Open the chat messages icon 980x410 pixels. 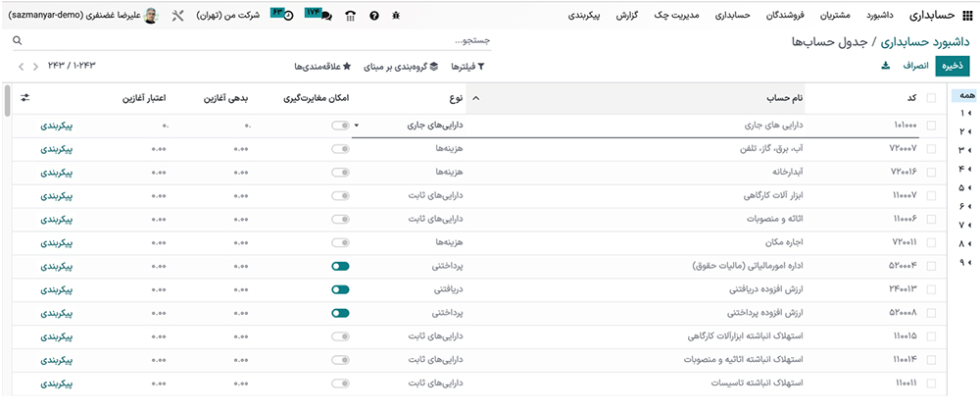pyautogui.click(x=324, y=17)
